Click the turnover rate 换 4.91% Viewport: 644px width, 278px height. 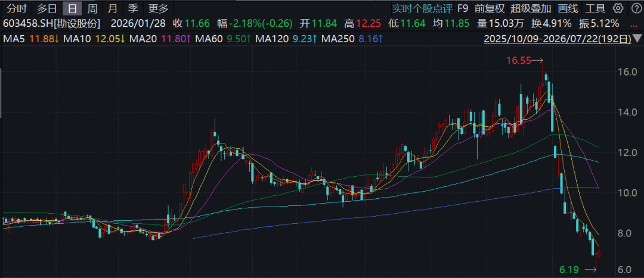[x=551, y=24]
